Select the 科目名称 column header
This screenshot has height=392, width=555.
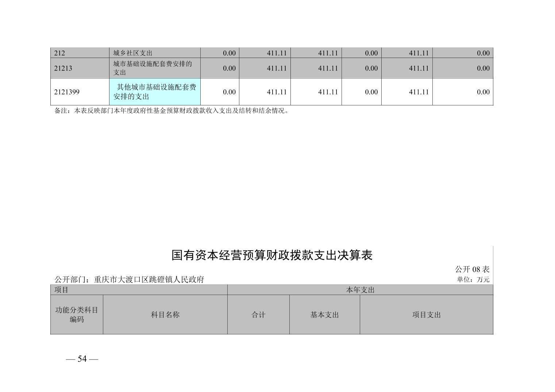165,315
